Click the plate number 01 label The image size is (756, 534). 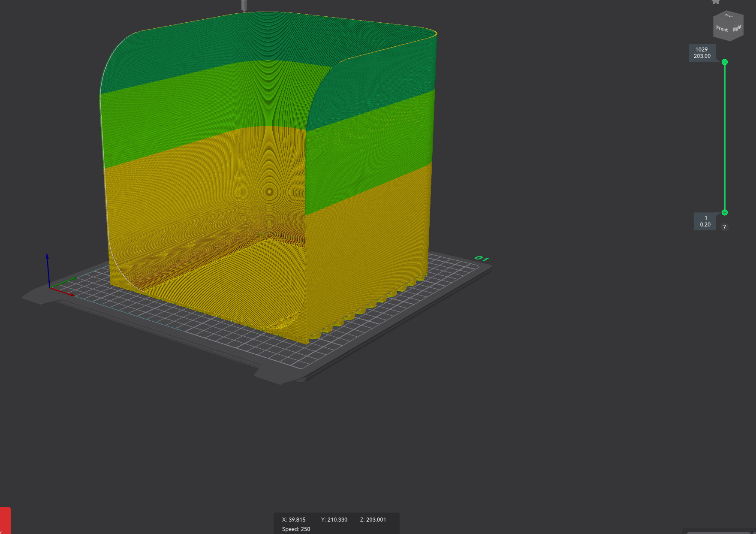(x=481, y=258)
